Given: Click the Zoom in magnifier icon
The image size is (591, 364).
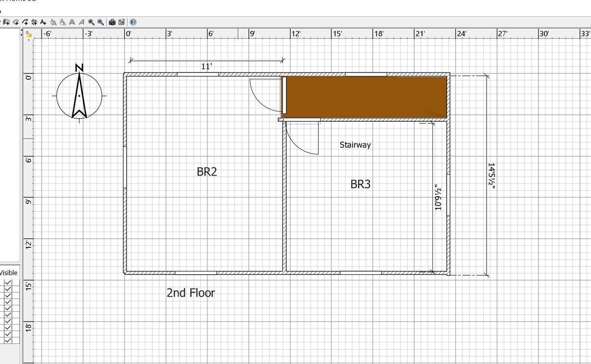Looking at the screenshot, I should coord(91,22).
